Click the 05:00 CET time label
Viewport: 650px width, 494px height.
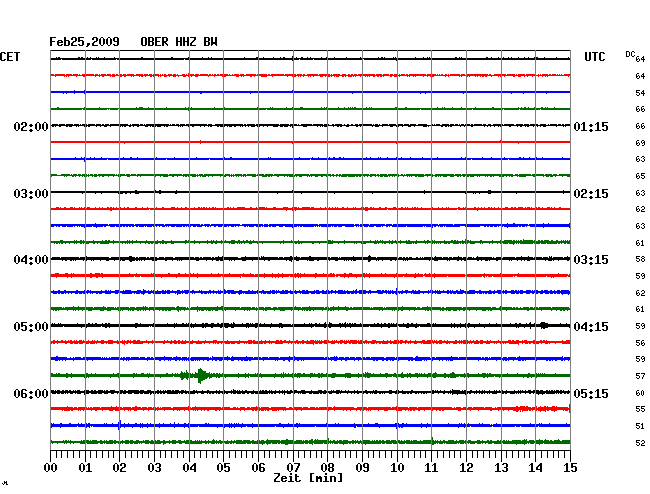click(x=31, y=327)
